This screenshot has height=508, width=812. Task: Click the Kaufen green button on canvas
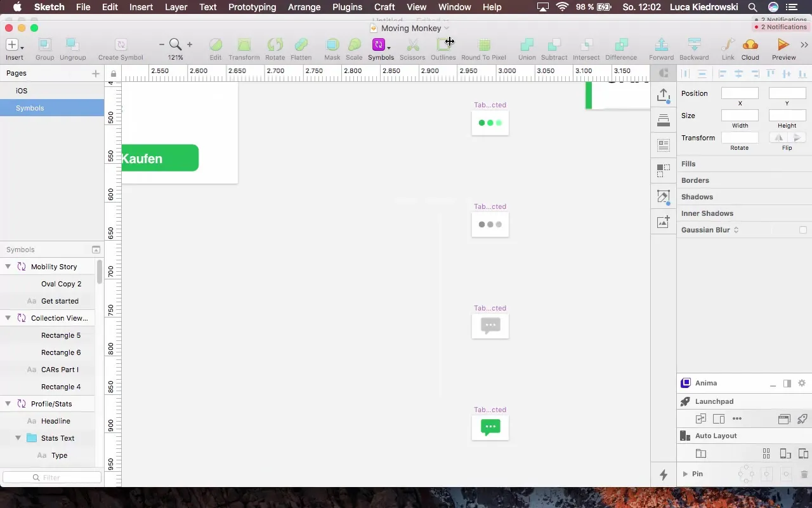click(x=160, y=158)
